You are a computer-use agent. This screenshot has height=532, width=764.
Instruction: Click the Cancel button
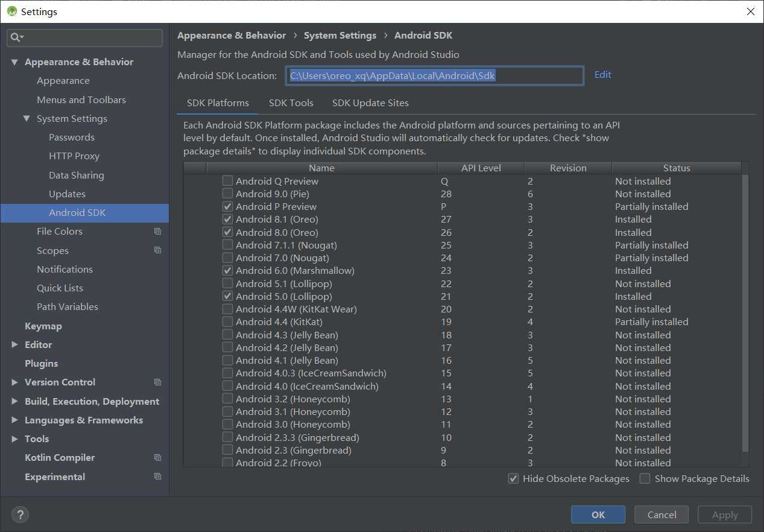click(662, 515)
